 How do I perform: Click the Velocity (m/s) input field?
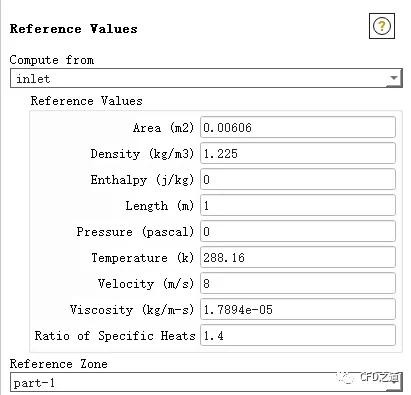(298, 283)
